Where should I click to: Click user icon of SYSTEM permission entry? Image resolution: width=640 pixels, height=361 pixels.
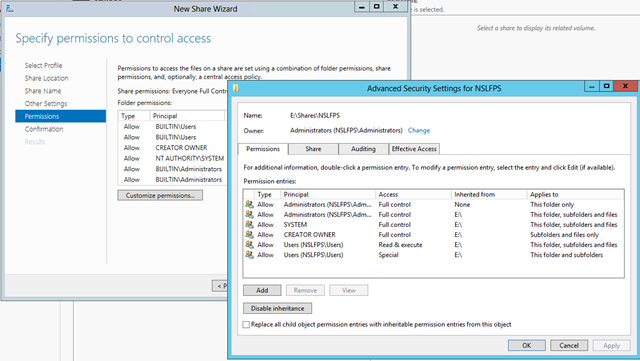pos(249,224)
